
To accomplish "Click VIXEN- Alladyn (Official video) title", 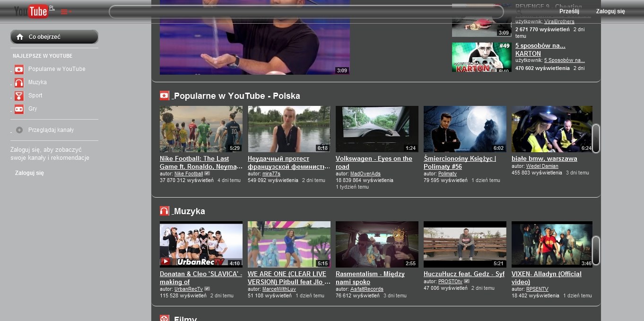I will pos(547,278).
